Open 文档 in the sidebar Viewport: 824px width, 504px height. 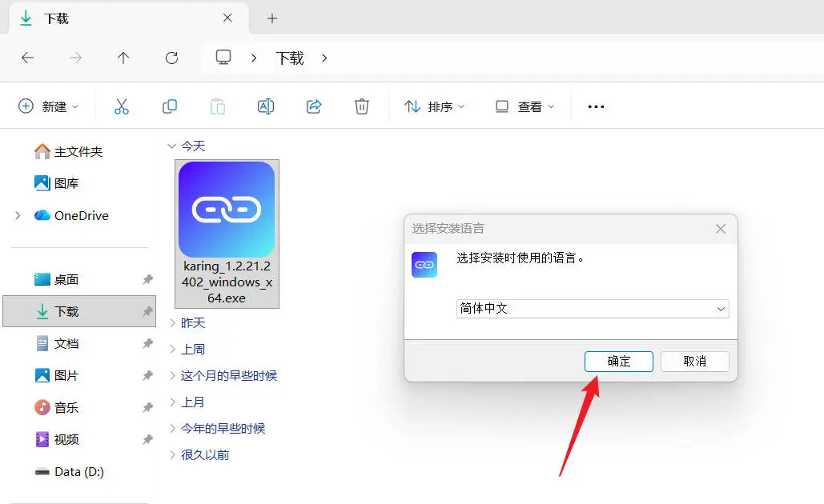coord(56,343)
